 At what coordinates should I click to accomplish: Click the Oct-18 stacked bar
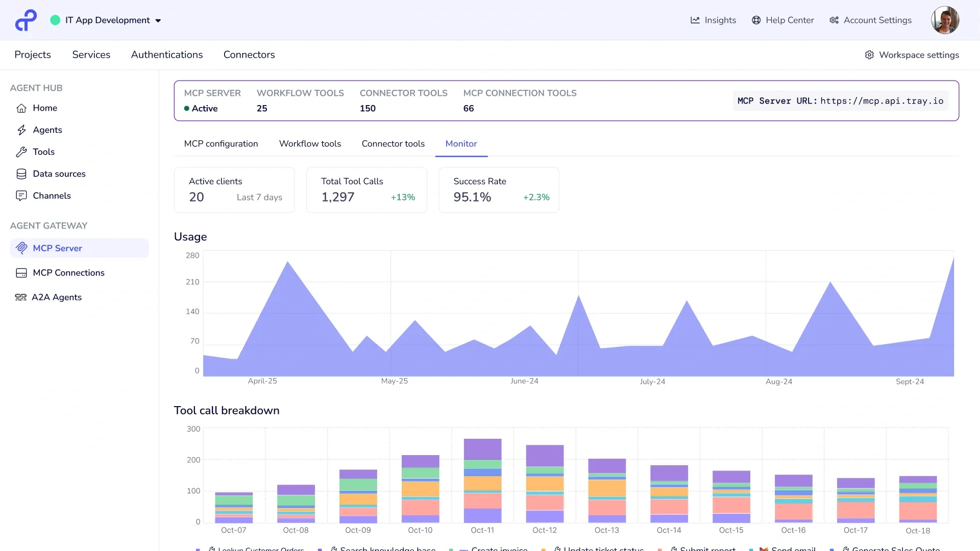tap(918, 500)
